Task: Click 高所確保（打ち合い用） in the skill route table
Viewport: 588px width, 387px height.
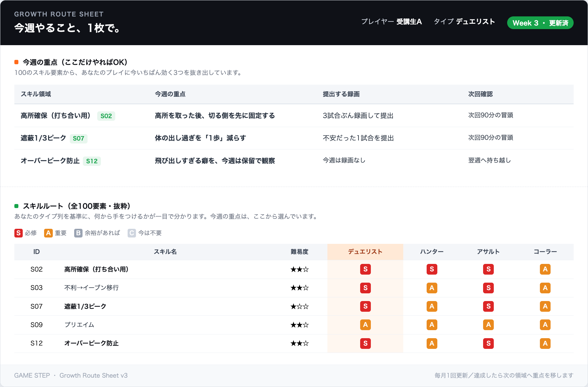Action: (x=96, y=269)
